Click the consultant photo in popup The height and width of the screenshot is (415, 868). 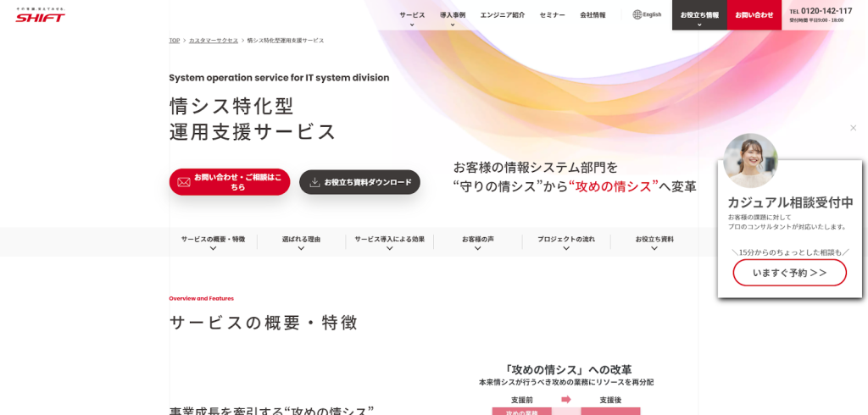click(750, 161)
